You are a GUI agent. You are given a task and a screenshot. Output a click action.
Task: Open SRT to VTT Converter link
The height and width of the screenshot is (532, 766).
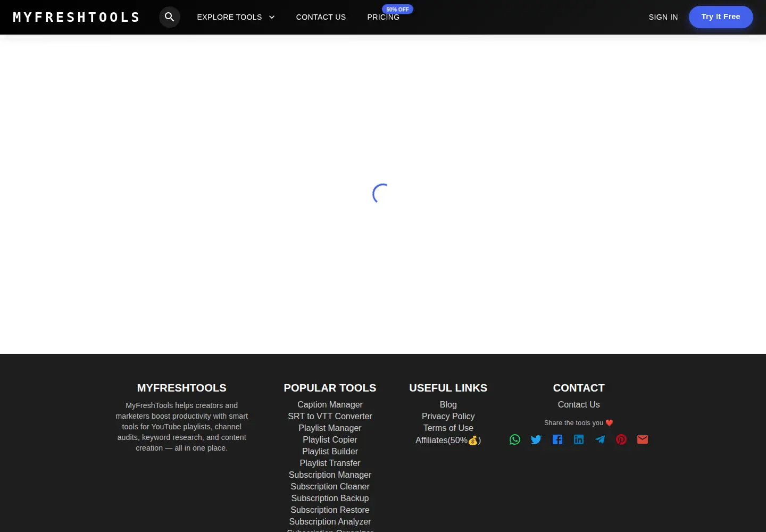(330, 416)
